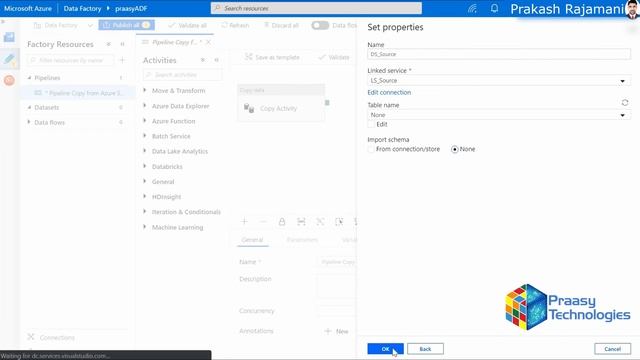Screen dimensions: 640x360
Task: Close the Pipeline Copy tab
Action: [x=208, y=42]
